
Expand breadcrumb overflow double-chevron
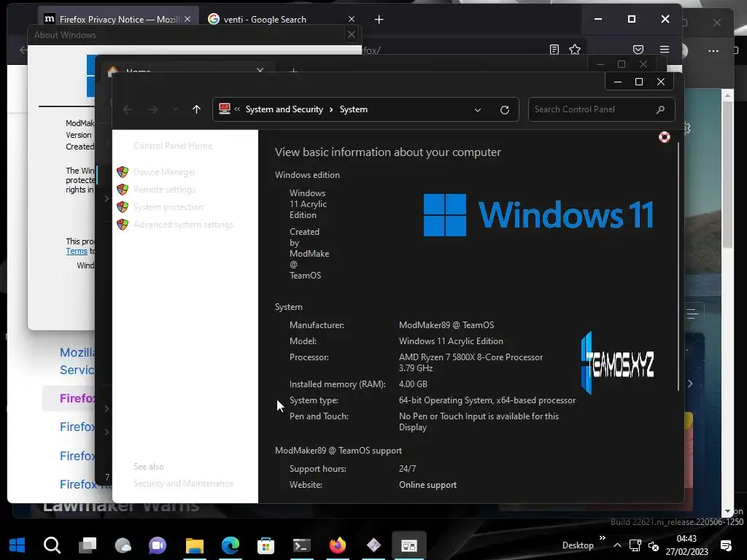coord(237,109)
